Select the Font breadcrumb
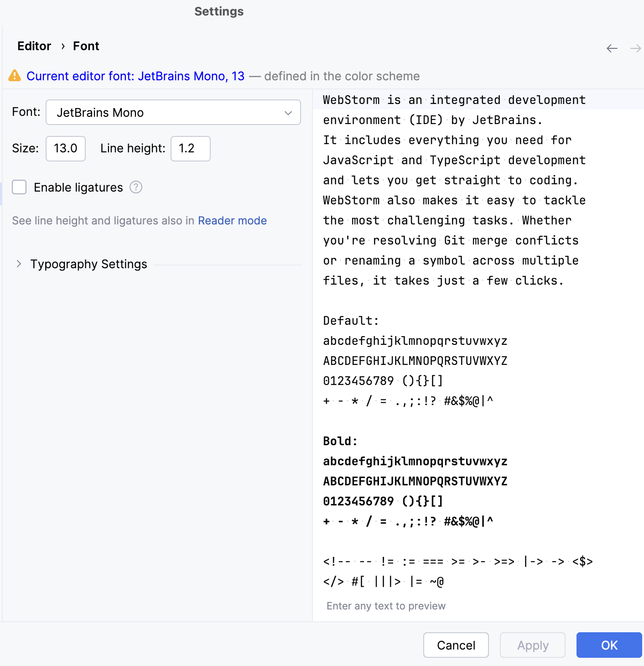 tap(86, 46)
